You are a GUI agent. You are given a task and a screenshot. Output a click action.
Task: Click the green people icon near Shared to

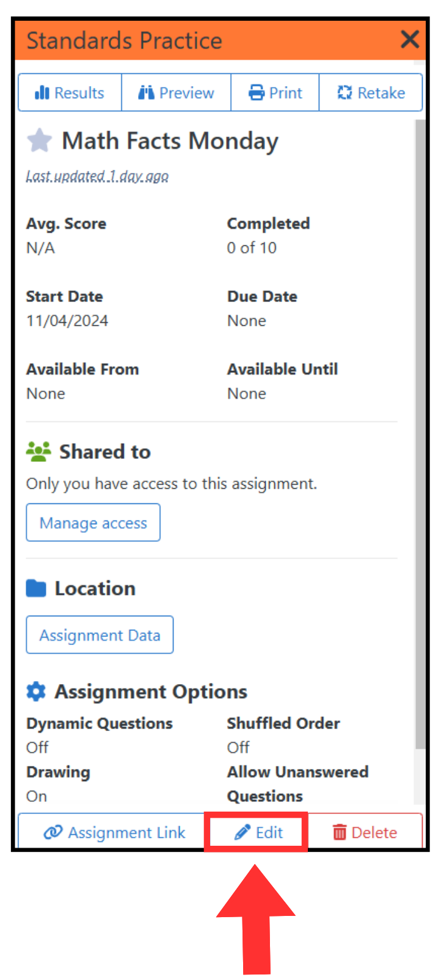pyautogui.click(x=38, y=452)
